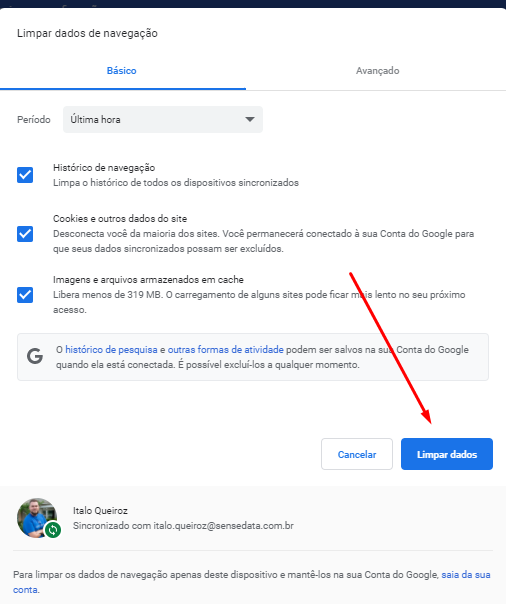The height and width of the screenshot is (604, 506).
Task: Click the Cookies e outros dados label
Action: pyautogui.click(x=120, y=218)
